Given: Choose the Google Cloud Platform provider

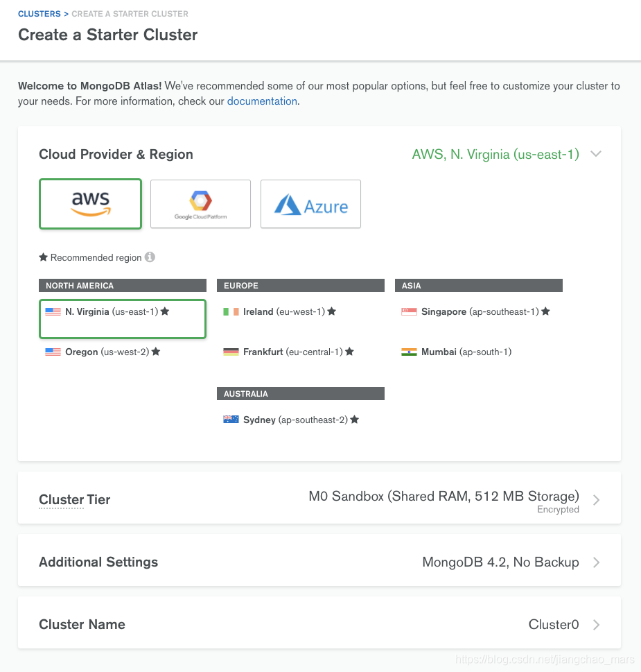Looking at the screenshot, I should (x=200, y=204).
